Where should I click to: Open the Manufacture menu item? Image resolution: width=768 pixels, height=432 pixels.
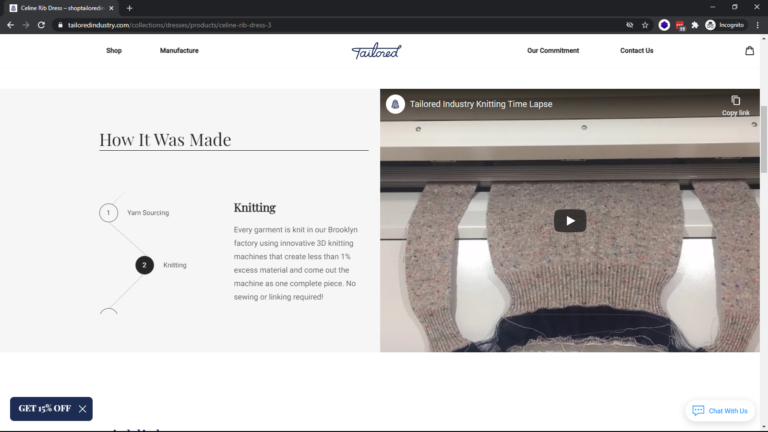pyautogui.click(x=179, y=51)
